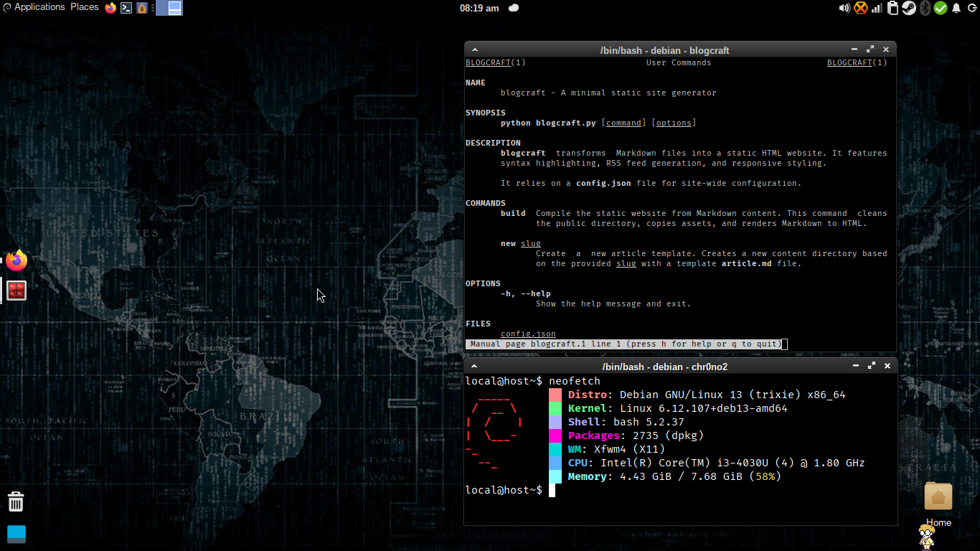Click the DESCRIPTION section heading

point(493,143)
